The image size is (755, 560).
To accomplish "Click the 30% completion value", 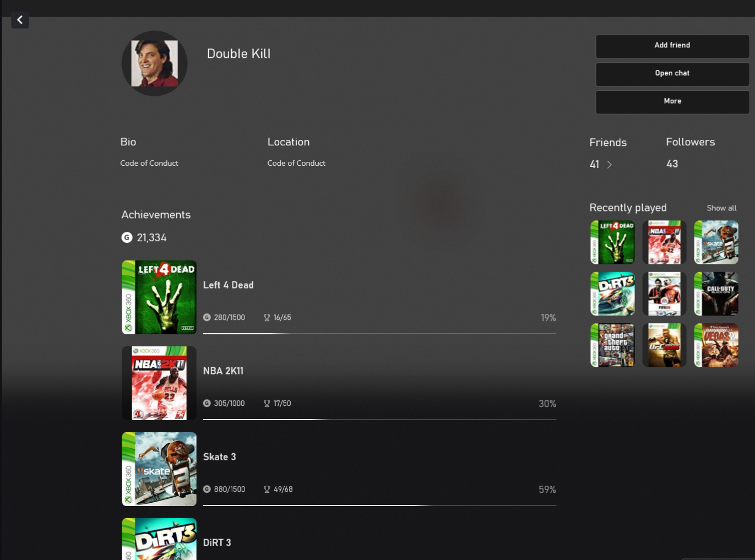I will [x=547, y=404].
